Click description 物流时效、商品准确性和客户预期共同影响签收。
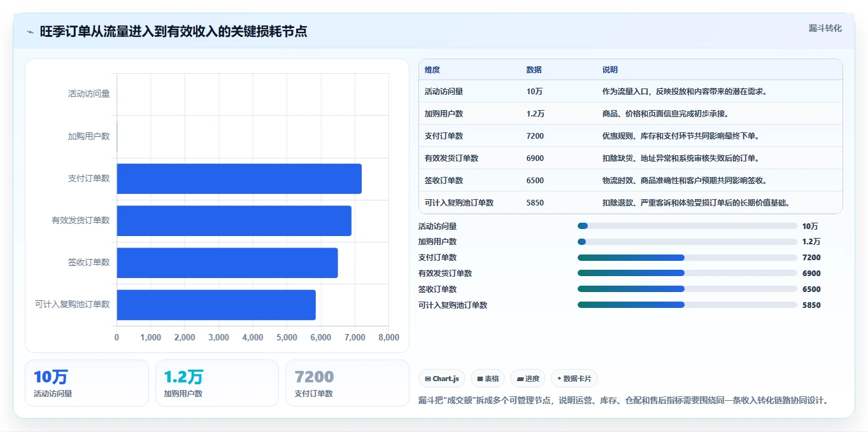 point(685,181)
